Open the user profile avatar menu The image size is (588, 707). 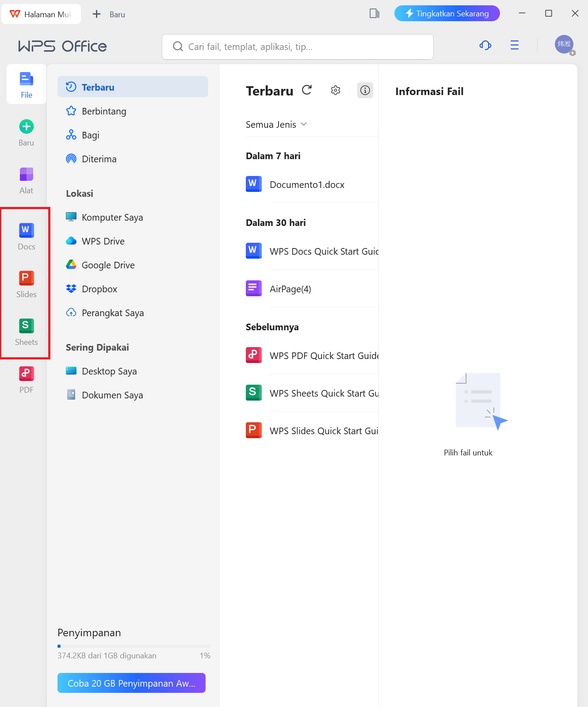click(564, 45)
